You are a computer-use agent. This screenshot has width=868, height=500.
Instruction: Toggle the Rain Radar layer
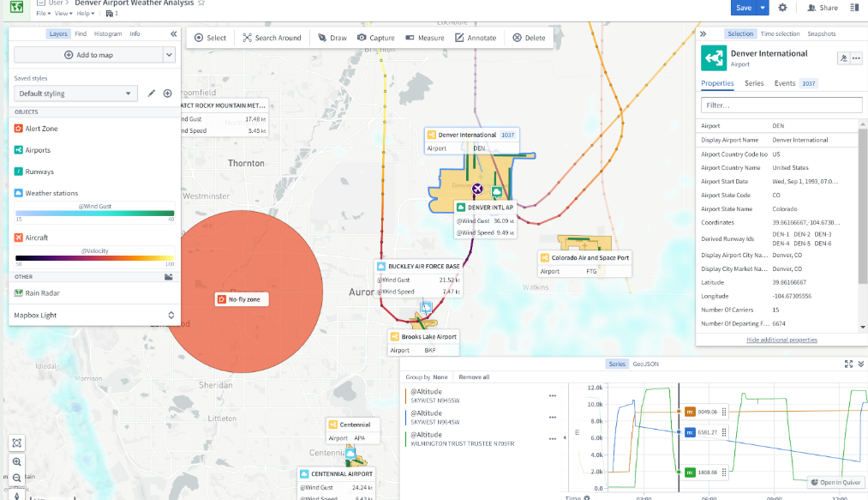pos(43,292)
